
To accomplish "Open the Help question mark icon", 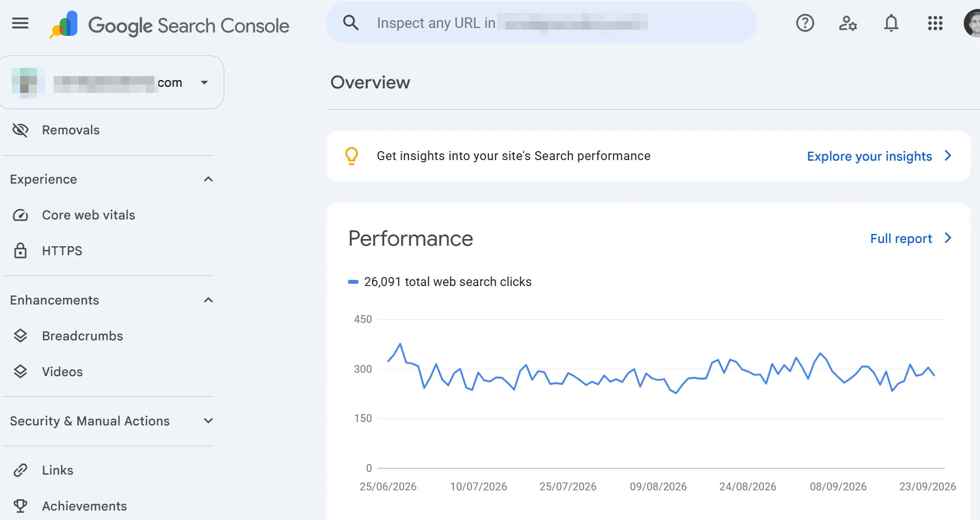I will click(x=805, y=23).
